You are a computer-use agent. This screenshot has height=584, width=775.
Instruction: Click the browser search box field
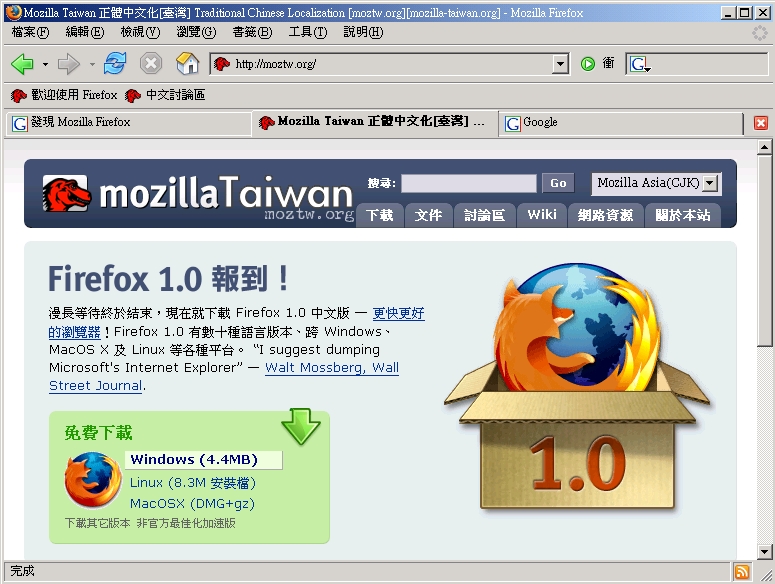click(x=708, y=64)
